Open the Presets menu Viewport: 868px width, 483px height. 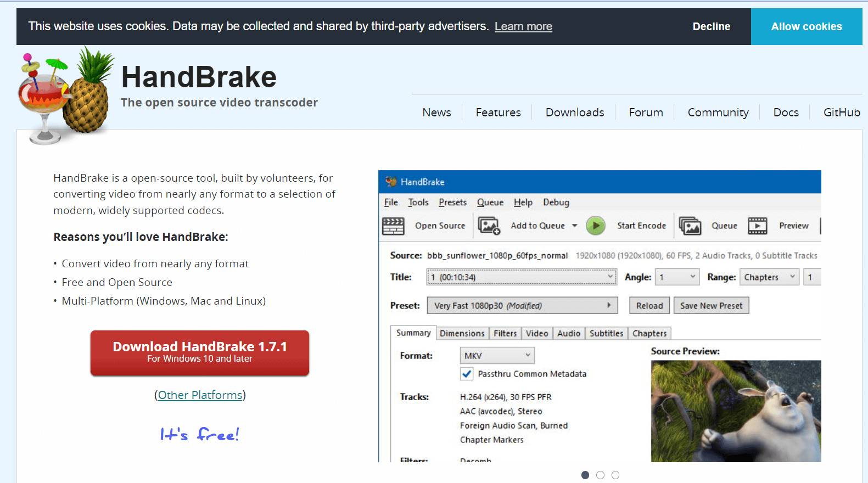pos(453,203)
